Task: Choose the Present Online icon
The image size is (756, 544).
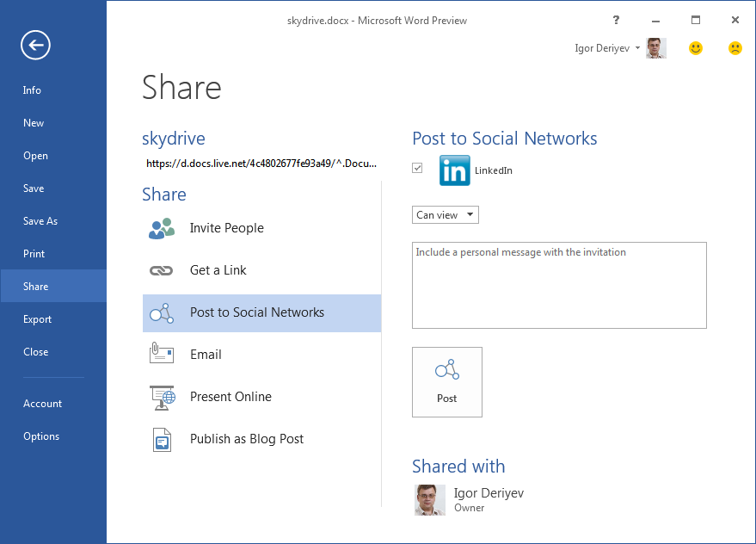Action: coord(162,397)
